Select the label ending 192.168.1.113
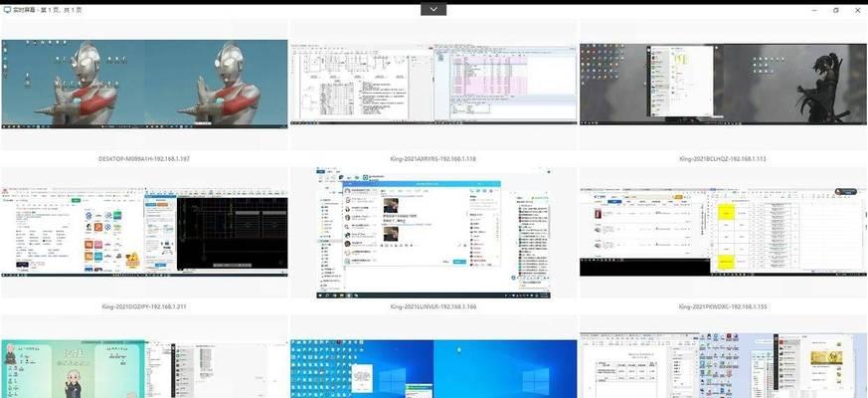 pyautogui.click(x=723, y=159)
